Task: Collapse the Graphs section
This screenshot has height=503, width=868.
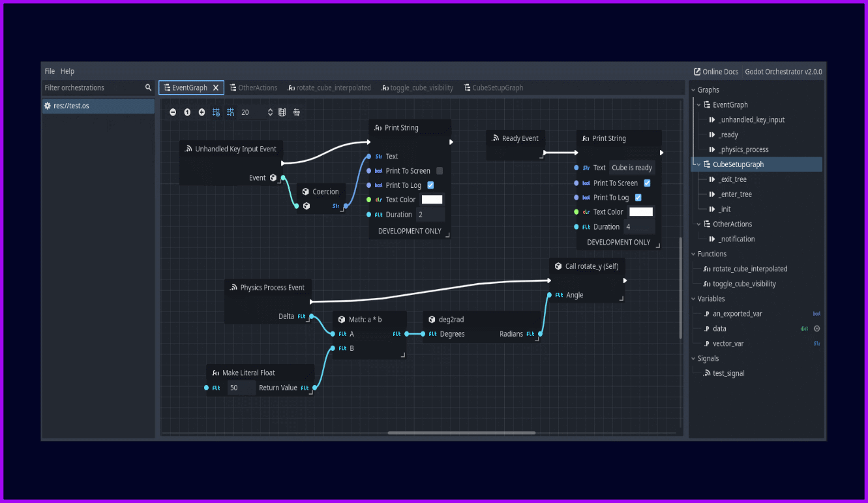Action: tap(693, 90)
